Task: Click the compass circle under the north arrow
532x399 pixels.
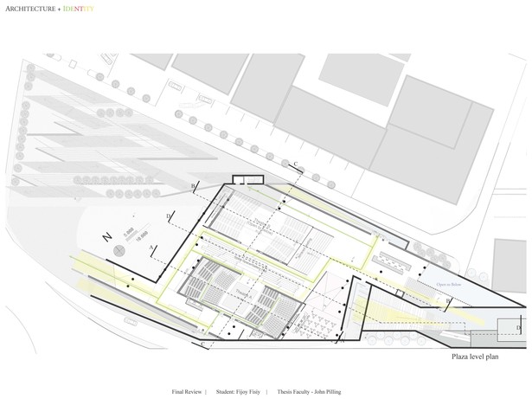Action: (x=119, y=251)
